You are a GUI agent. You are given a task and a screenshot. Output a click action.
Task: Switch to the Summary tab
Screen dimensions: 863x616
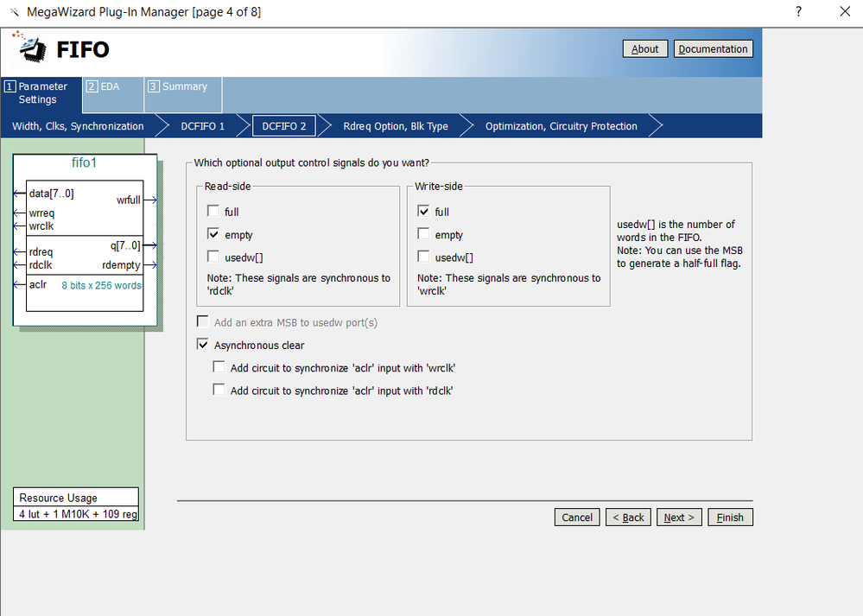pos(183,94)
